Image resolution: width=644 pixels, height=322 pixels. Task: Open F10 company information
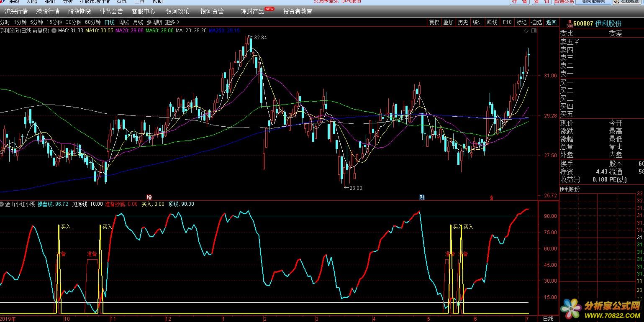(x=507, y=22)
